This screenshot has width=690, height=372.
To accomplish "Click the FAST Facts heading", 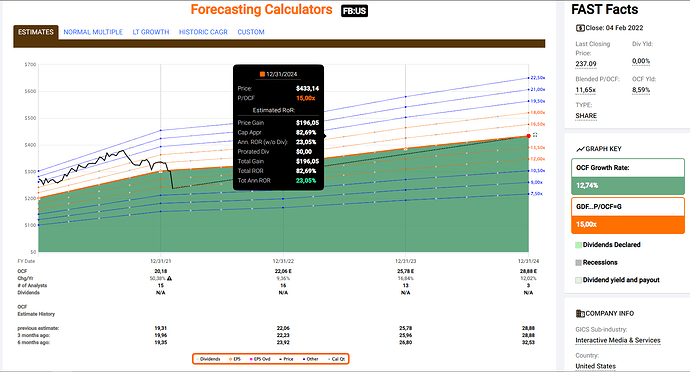I will coord(604,9).
